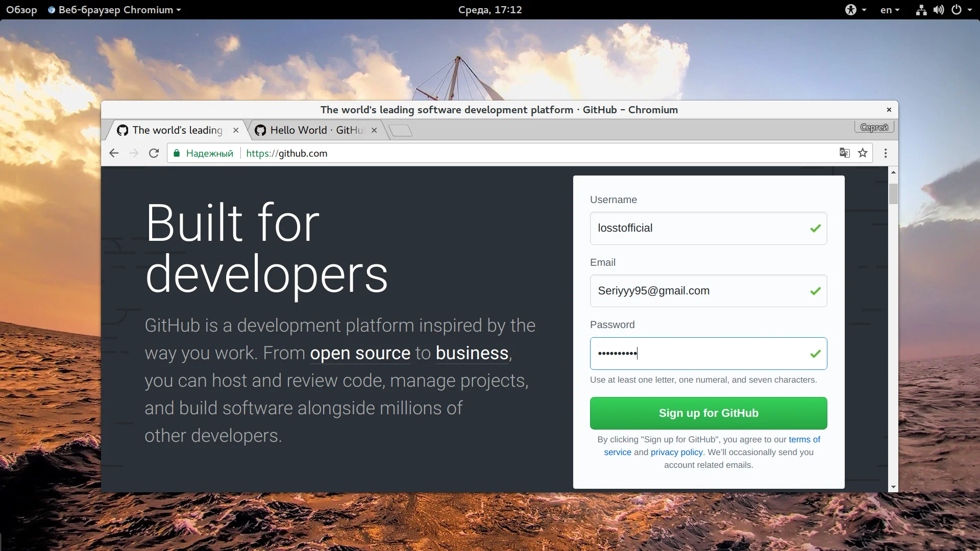Close the Hello World tab

coord(374,130)
